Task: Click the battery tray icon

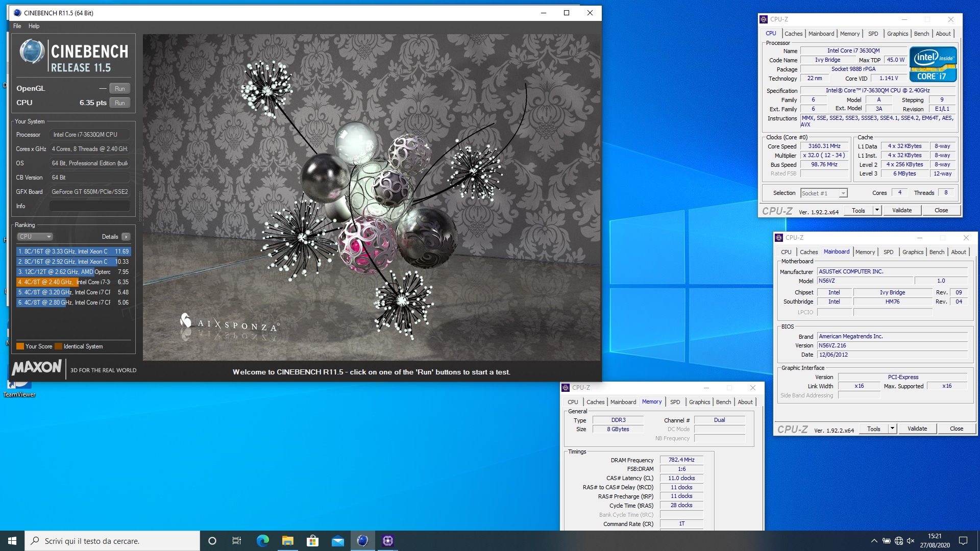Action: coord(887,541)
